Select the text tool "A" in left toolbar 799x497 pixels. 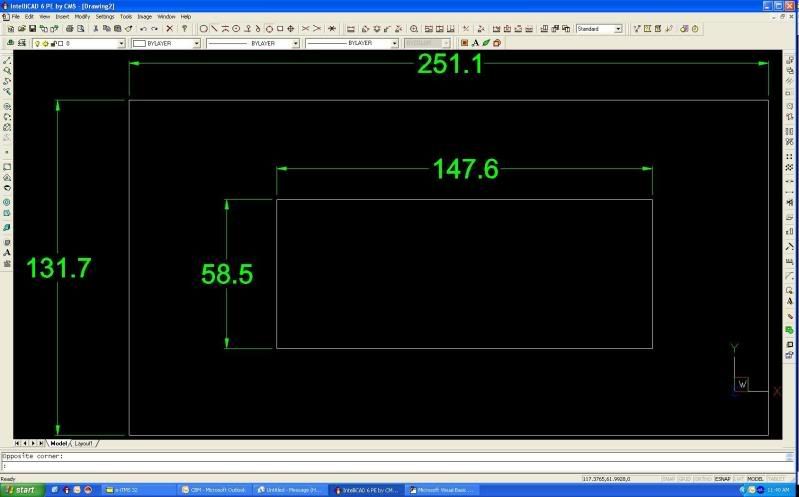point(7,252)
